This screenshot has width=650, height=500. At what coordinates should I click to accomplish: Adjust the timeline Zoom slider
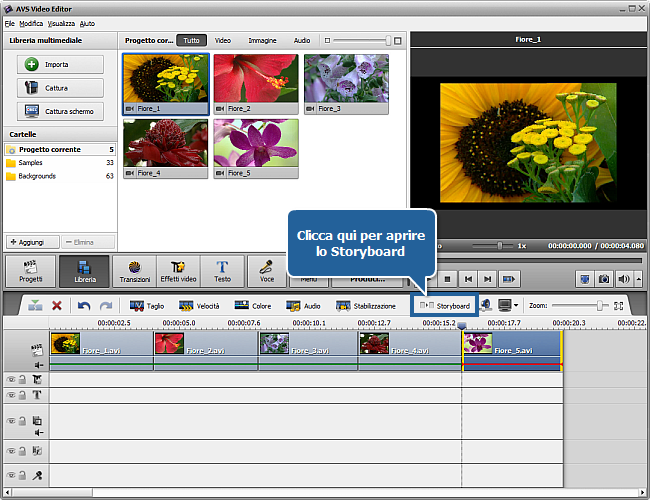[x=600, y=306]
